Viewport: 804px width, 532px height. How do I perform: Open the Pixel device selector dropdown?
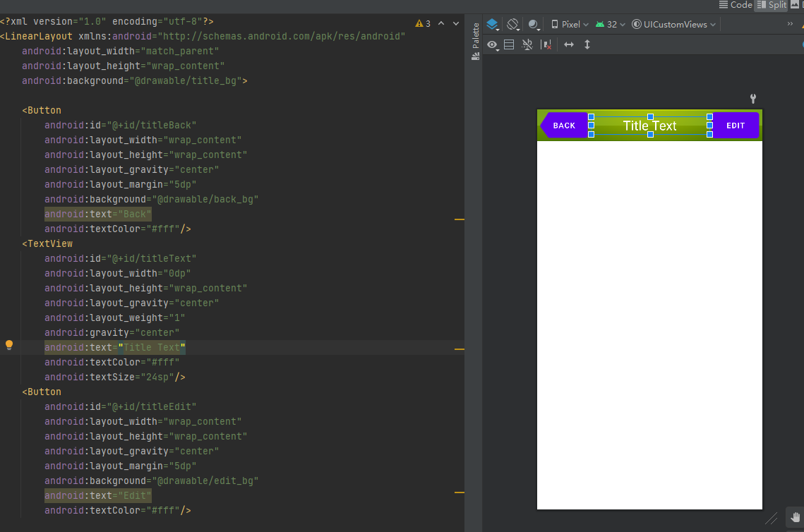(x=570, y=25)
